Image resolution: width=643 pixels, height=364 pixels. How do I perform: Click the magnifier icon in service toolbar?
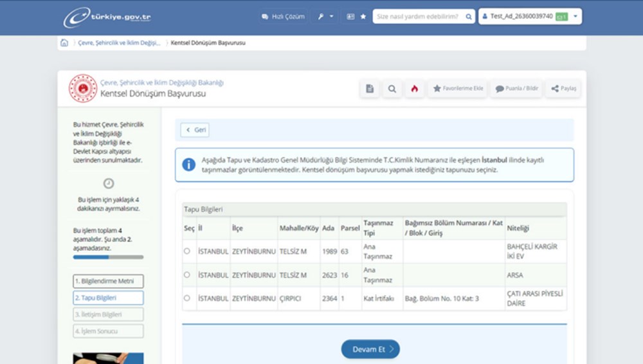pos(392,89)
